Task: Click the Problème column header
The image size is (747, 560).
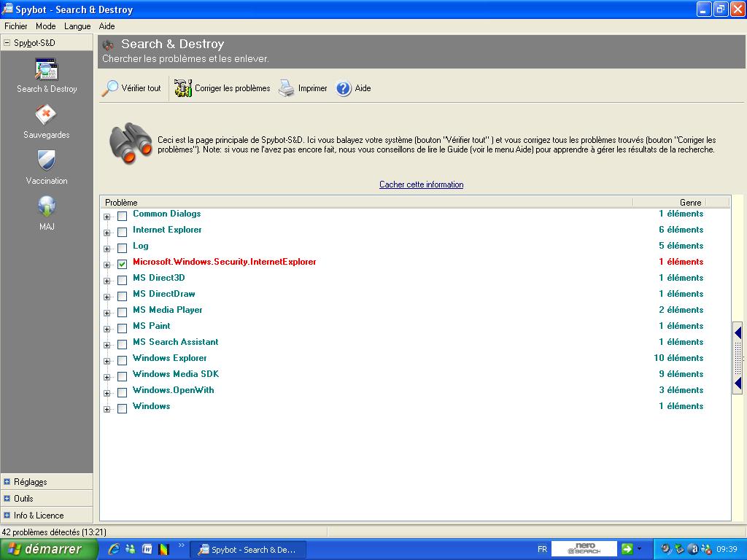Action: click(365, 202)
